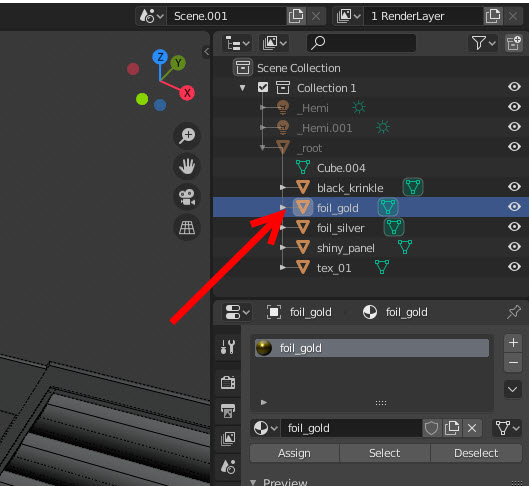Pin the properties editor context
529x486 pixels.
tap(514, 312)
